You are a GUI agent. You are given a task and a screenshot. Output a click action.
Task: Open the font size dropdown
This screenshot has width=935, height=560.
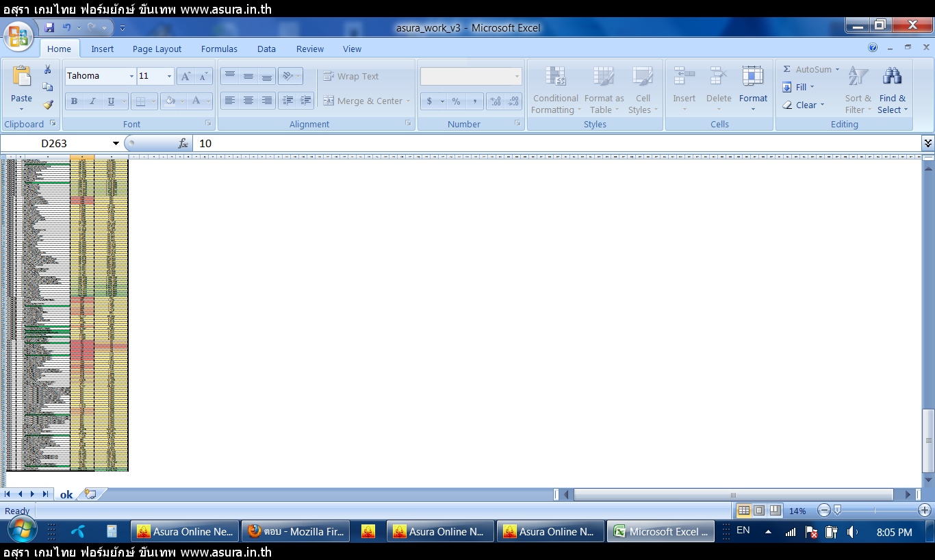[x=169, y=76]
